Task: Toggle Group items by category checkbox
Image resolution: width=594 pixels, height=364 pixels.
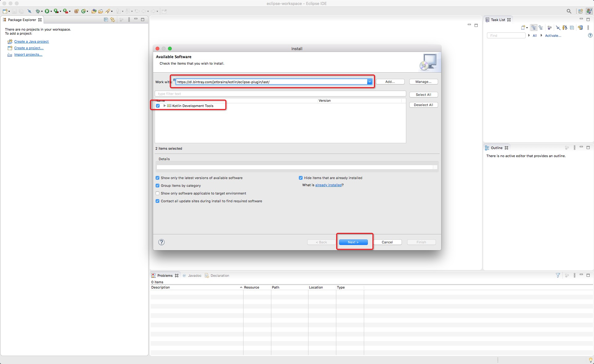Action: [157, 186]
